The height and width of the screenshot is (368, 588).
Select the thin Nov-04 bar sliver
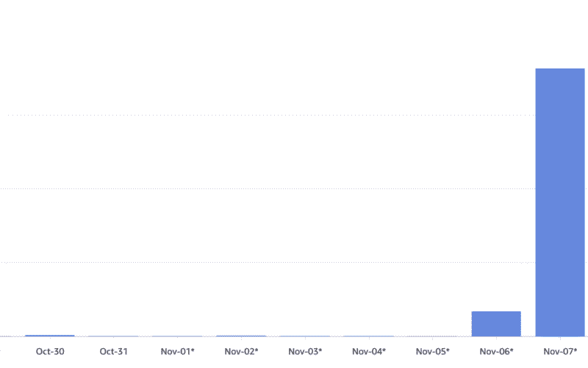368,336
